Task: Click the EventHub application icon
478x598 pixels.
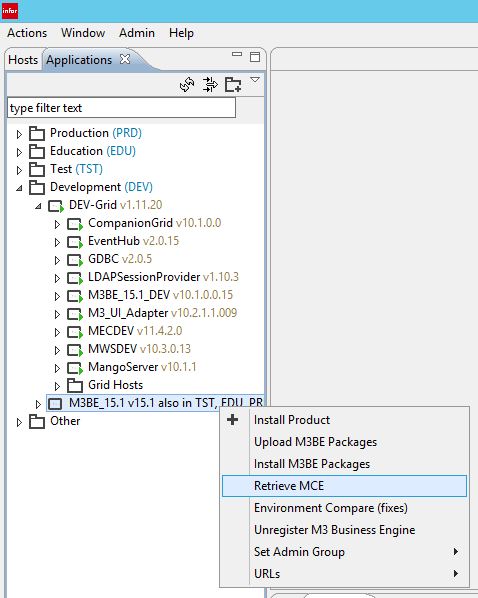Action: (75, 242)
